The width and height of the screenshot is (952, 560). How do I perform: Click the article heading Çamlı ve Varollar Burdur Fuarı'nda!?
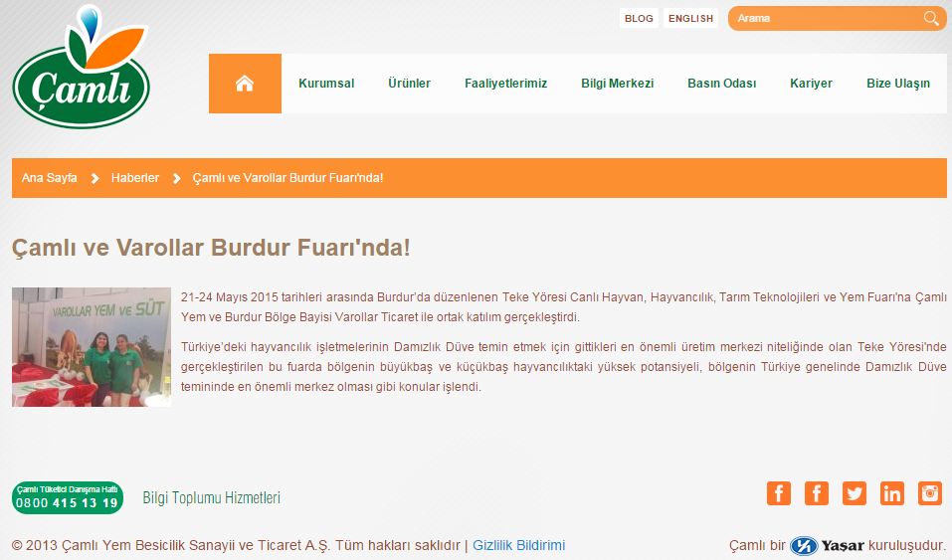[x=211, y=248]
